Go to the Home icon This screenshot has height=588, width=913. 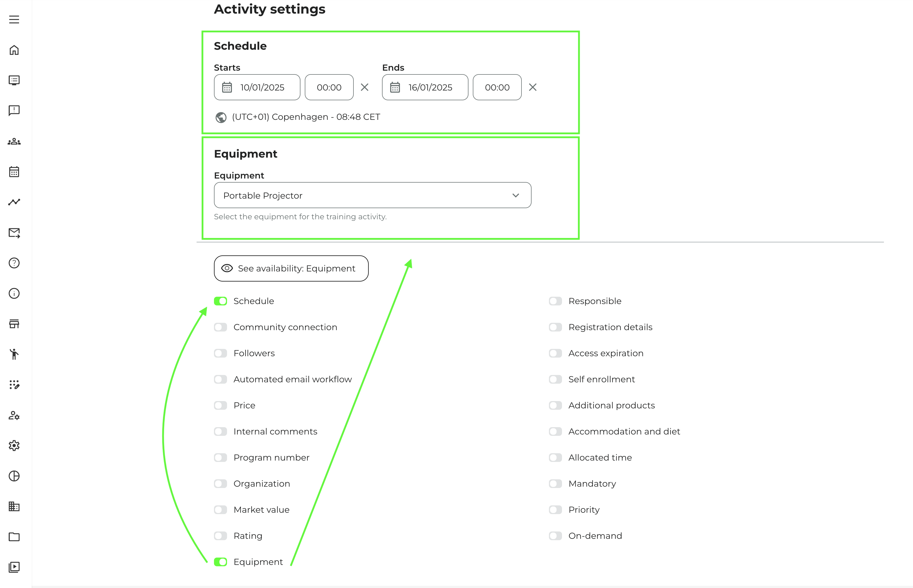click(14, 50)
